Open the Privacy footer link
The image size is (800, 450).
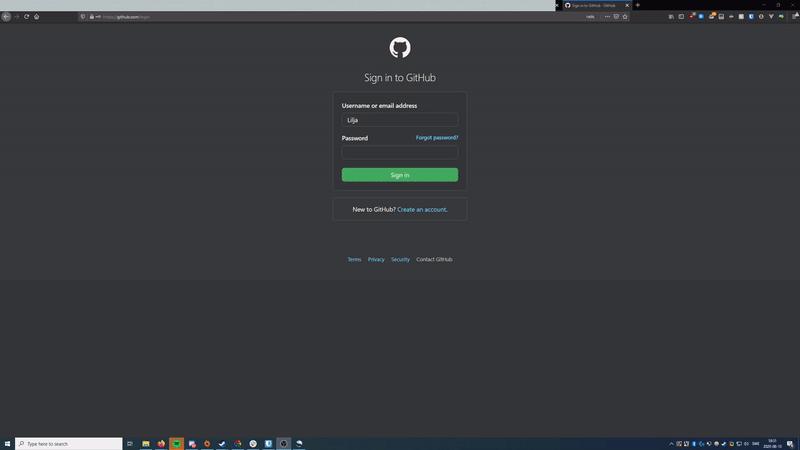tap(376, 260)
